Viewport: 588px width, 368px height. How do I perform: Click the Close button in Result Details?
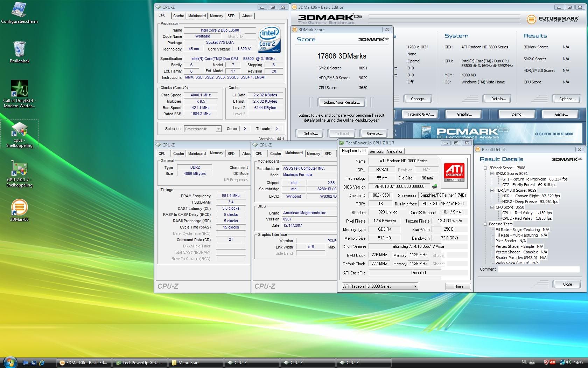[x=567, y=284]
